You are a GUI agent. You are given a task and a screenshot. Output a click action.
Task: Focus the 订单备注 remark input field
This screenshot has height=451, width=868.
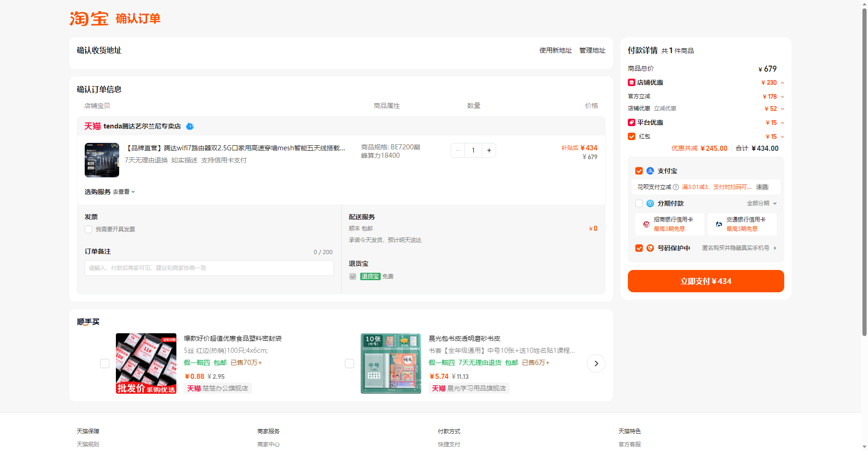click(x=209, y=268)
